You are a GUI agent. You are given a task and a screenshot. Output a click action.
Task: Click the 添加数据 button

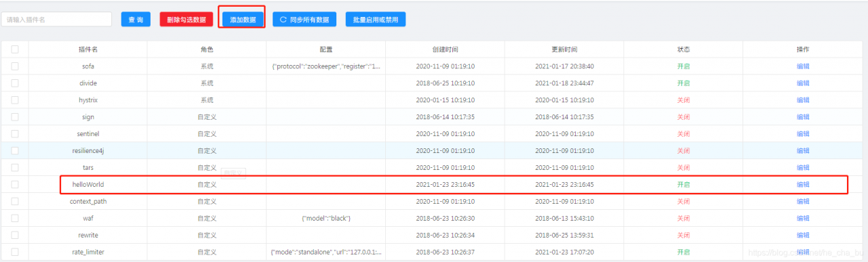[x=243, y=20]
